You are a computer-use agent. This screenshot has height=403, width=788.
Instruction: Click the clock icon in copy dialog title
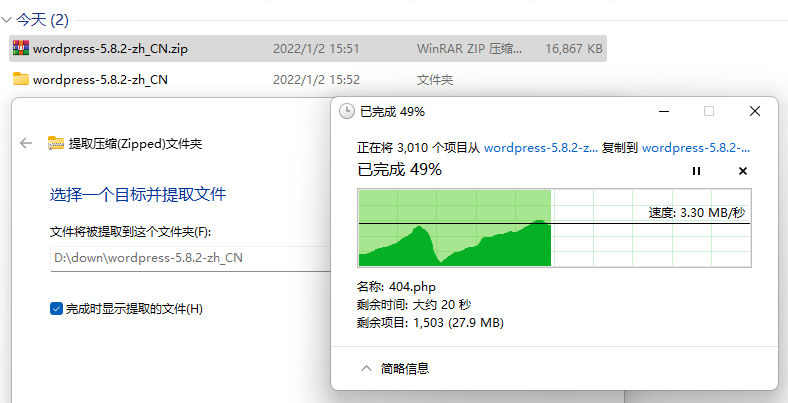tap(347, 111)
